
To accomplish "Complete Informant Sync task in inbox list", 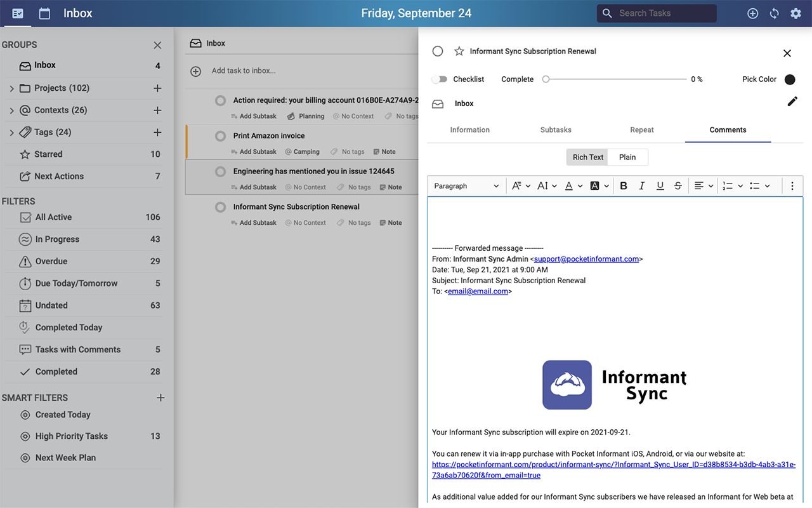I will (220, 207).
